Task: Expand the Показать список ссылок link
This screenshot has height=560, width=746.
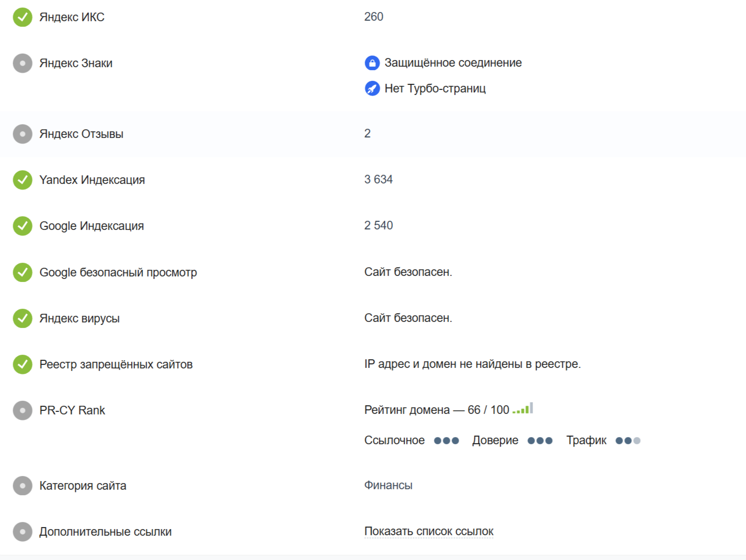Action: click(428, 532)
